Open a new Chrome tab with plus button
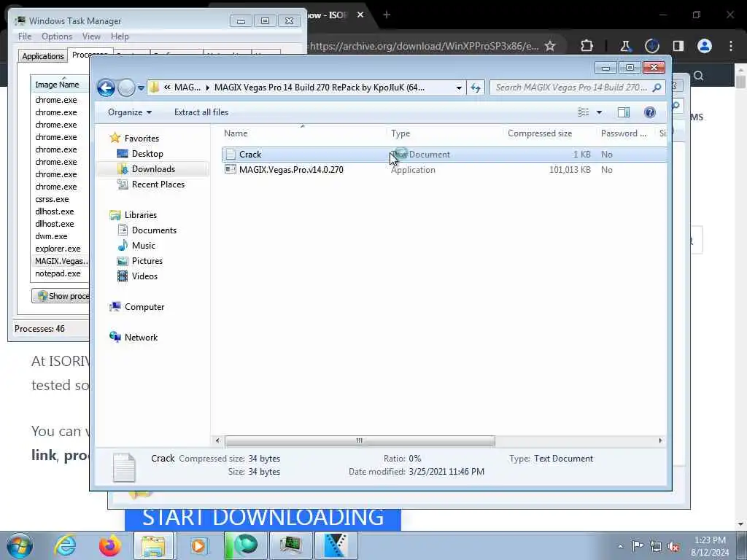This screenshot has width=747, height=560. 387,15
